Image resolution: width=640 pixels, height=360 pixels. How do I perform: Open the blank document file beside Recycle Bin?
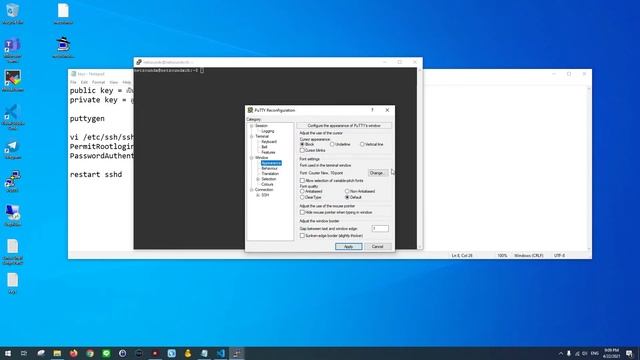63,13
